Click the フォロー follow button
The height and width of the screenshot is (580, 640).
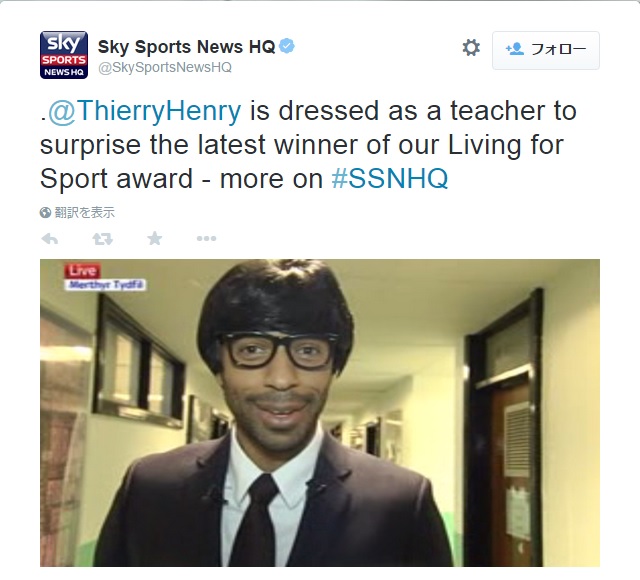click(546, 50)
